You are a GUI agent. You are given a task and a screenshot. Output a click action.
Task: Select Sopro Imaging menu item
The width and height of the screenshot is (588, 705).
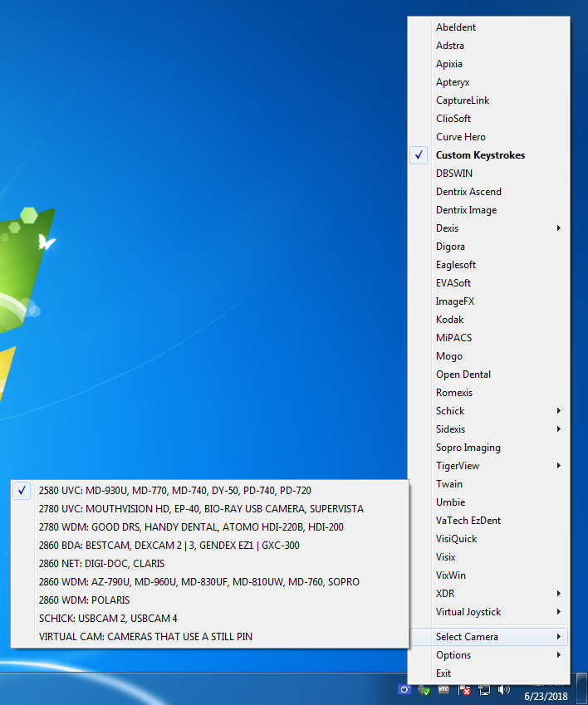(x=488, y=448)
